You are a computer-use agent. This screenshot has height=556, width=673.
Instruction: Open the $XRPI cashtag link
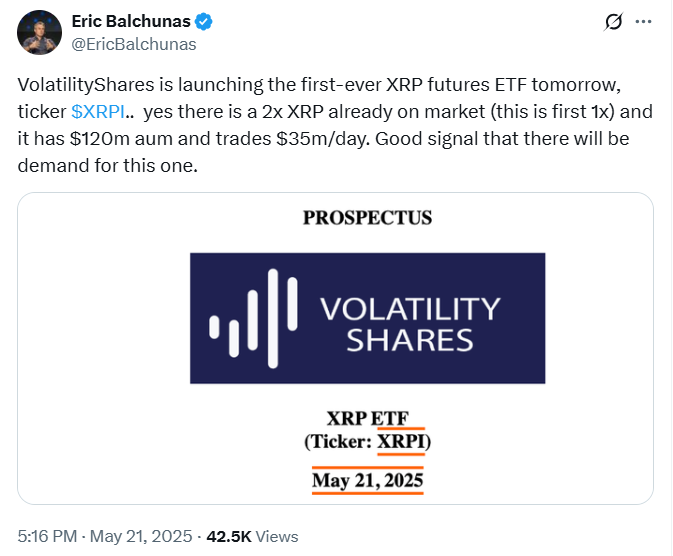click(x=98, y=112)
